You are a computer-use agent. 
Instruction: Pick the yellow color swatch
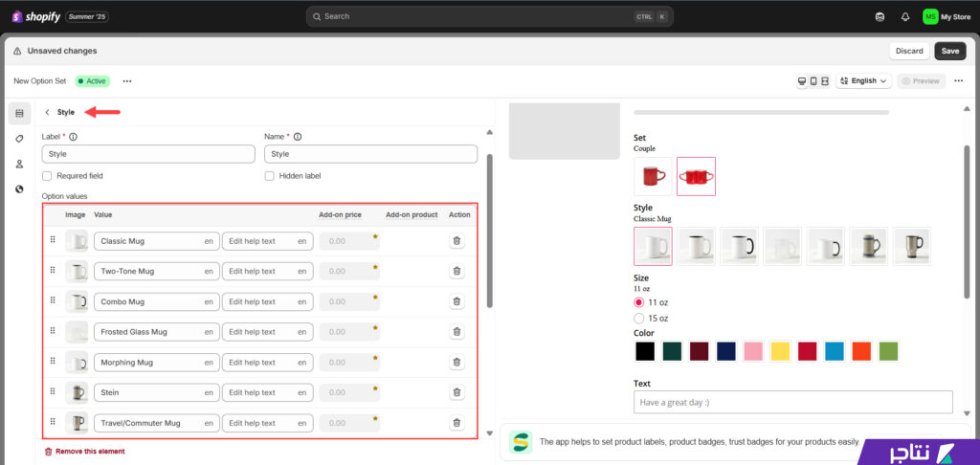point(780,351)
